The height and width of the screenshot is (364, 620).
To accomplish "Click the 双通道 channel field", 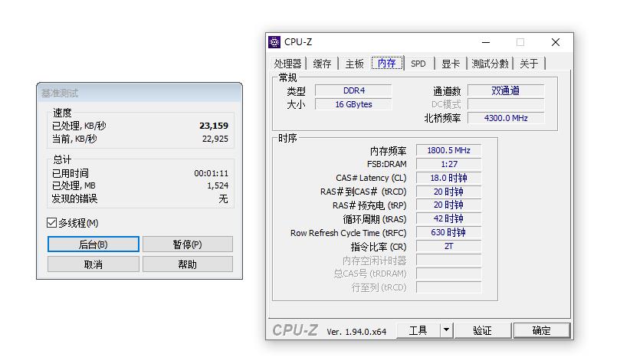I will 506,90.
